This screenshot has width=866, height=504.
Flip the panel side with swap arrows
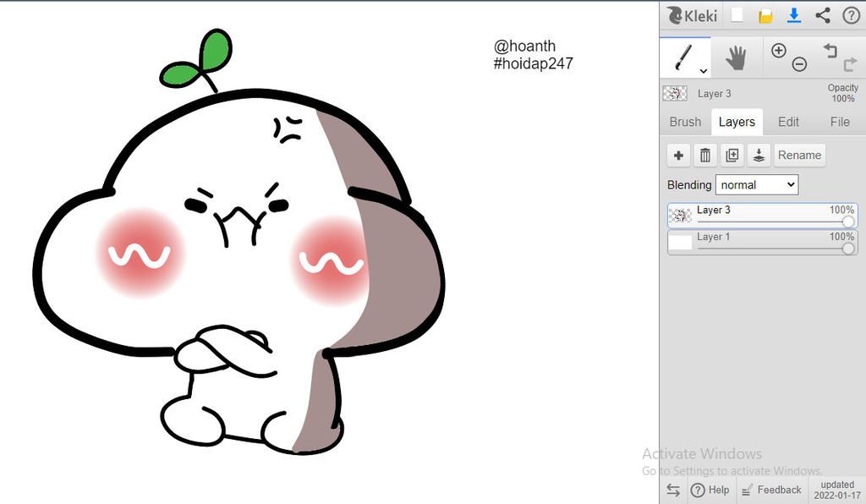click(672, 490)
